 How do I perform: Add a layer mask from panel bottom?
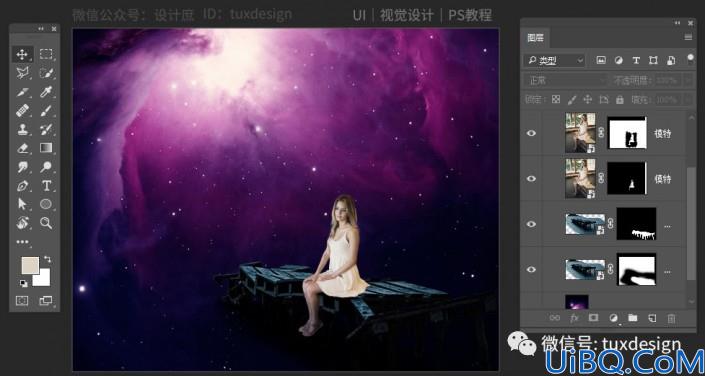pos(593,318)
